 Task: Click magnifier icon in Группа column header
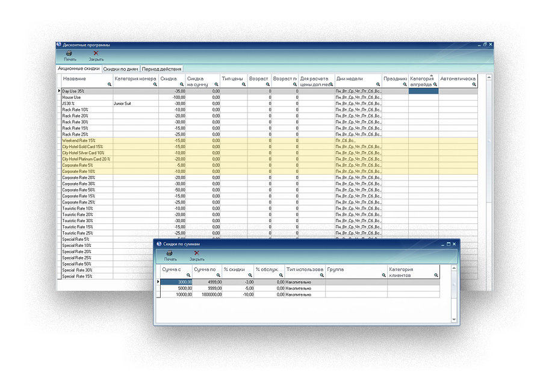(x=383, y=275)
